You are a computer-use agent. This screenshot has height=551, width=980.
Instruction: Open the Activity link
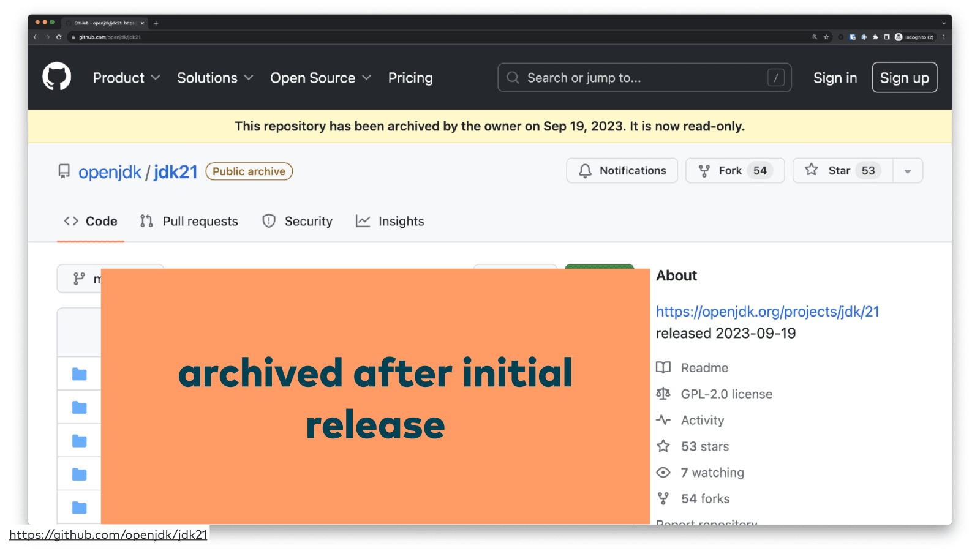(703, 421)
